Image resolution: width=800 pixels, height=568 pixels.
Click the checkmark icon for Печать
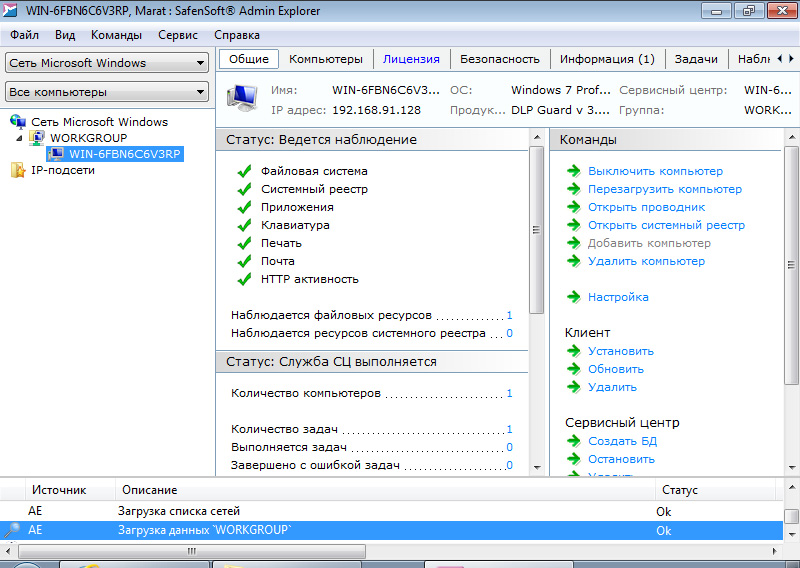pyautogui.click(x=244, y=243)
